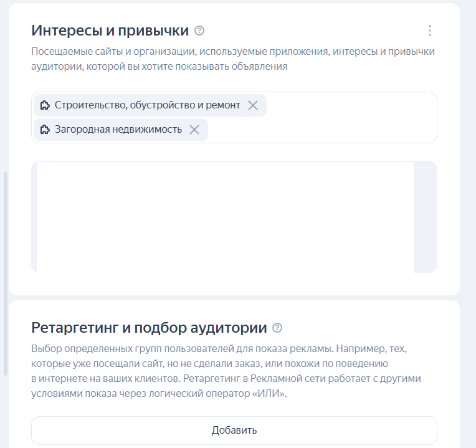
Task: Click help icon beside Интересы и привычки
Action: [199, 31]
